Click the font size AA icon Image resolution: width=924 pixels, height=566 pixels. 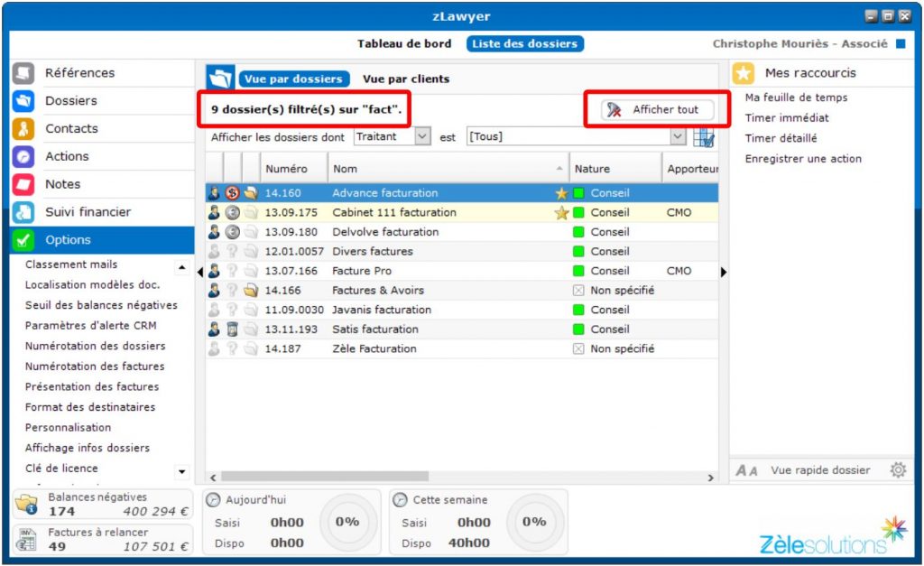pos(746,470)
